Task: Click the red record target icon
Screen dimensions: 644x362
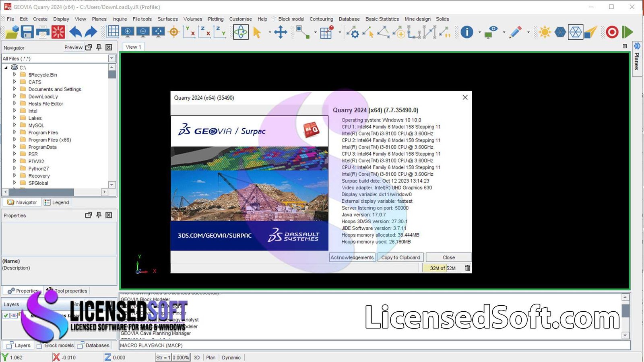Action: 612,32
